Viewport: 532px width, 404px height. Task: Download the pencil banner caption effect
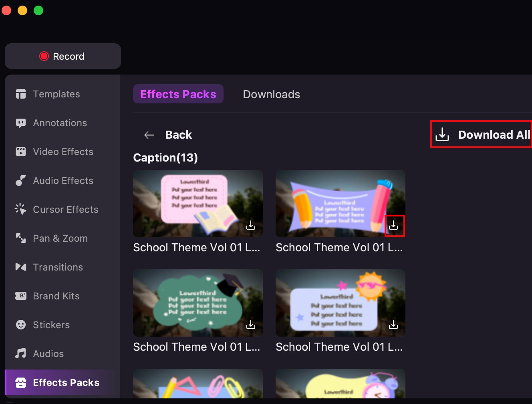[394, 225]
